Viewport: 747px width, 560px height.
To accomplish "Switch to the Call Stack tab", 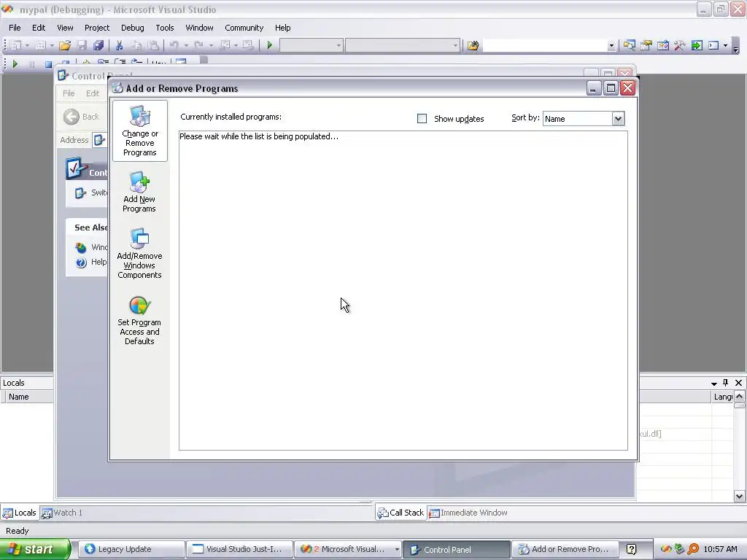I will coord(400,513).
